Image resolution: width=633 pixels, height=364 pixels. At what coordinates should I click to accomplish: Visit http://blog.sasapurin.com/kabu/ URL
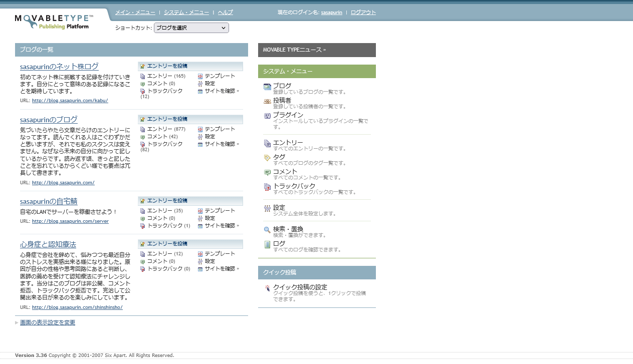pos(70,101)
